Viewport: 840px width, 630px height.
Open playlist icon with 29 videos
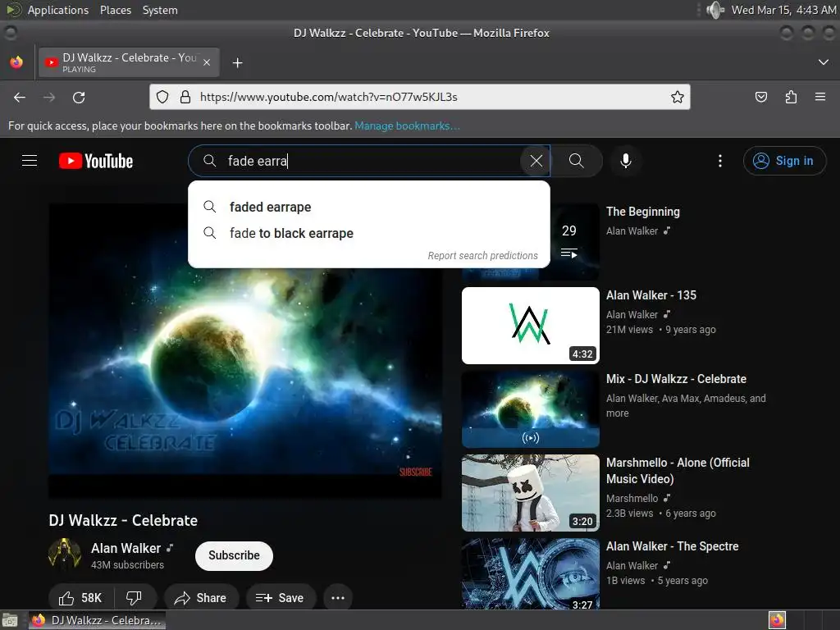[569, 253]
